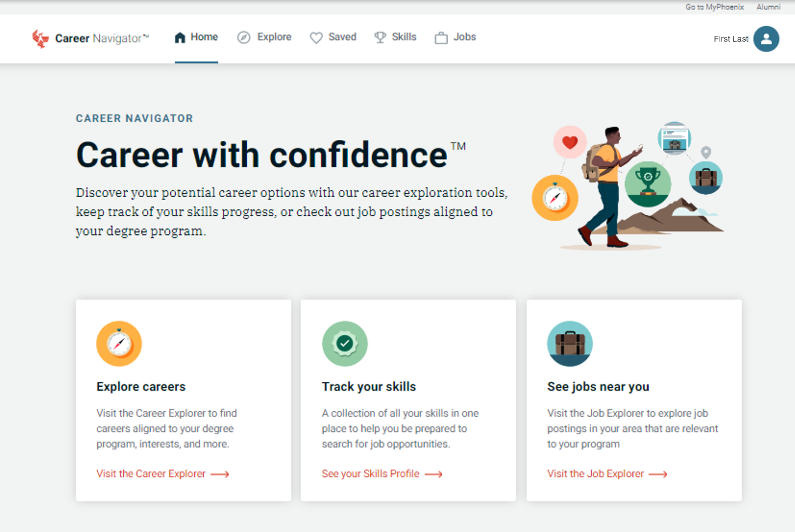Image resolution: width=795 pixels, height=532 pixels.
Task: Click the briefcase icon in See jobs near you card
Action: [x=570, y=343]
